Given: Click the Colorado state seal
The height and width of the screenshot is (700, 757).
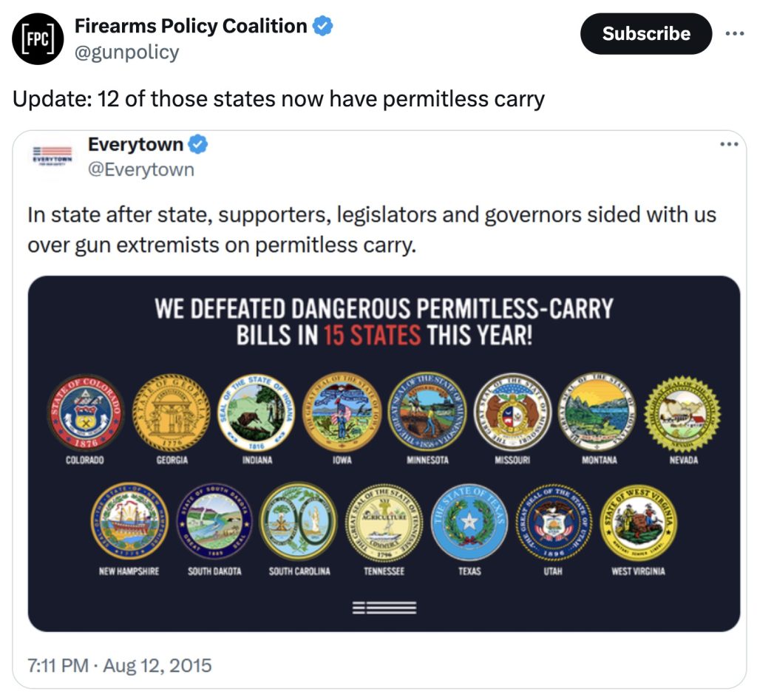Looking at the screenshot, I should pos(85,412).
